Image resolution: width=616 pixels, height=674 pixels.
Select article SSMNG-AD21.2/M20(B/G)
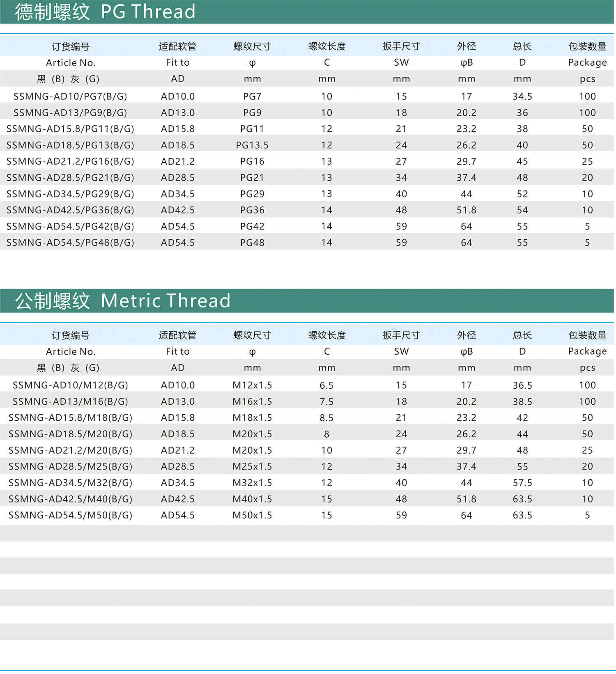point(70,450)
